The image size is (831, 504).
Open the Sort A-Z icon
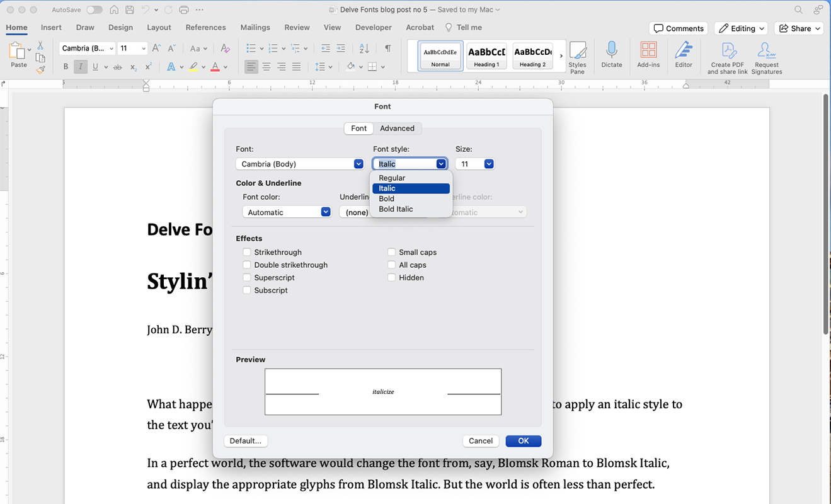click(x=364, y=49)
